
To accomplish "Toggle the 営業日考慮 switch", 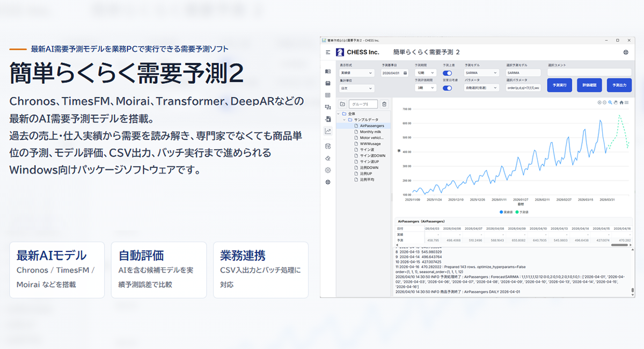I will point(447,88).
